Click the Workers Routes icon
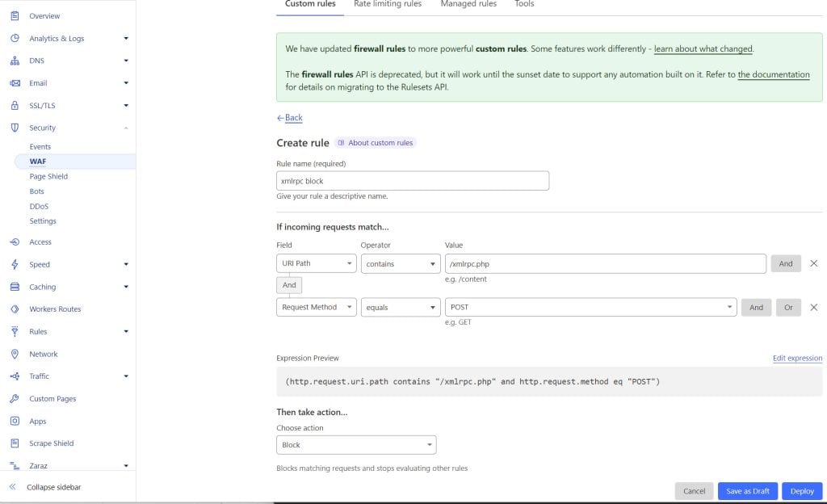This screenshot has height=504, width=827. (x=15, y=309)
